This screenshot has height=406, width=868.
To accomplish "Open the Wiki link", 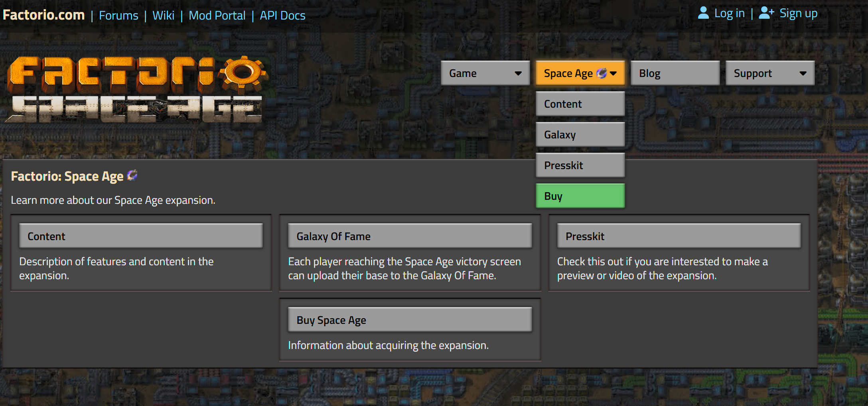I will tap(163, 16).
